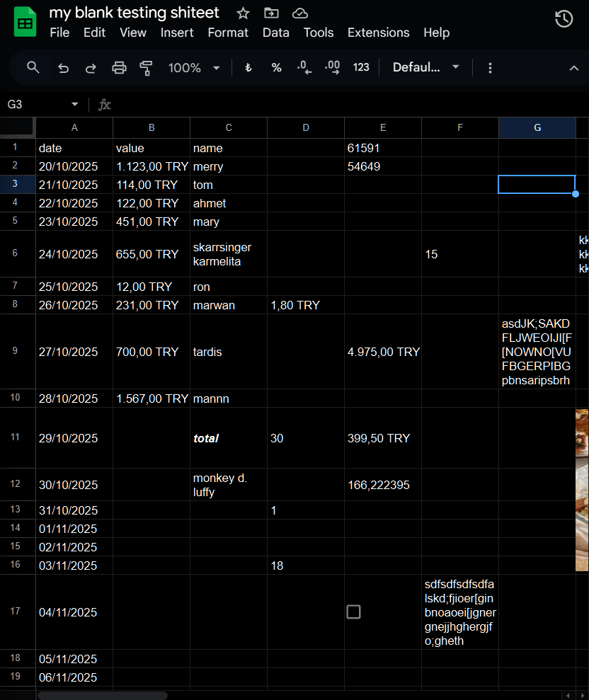
Task: Open the Extensions menu
Action: click(x=378, y=33)
